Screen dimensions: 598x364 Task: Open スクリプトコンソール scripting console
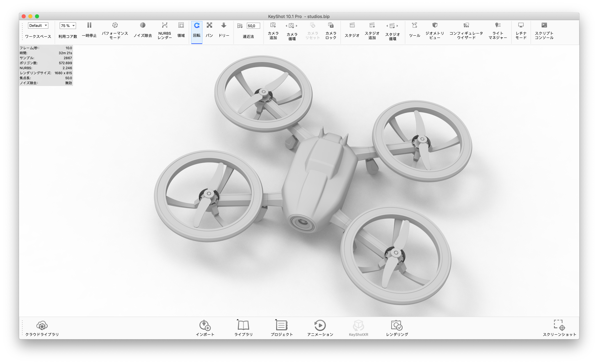[x=544, y=31]
